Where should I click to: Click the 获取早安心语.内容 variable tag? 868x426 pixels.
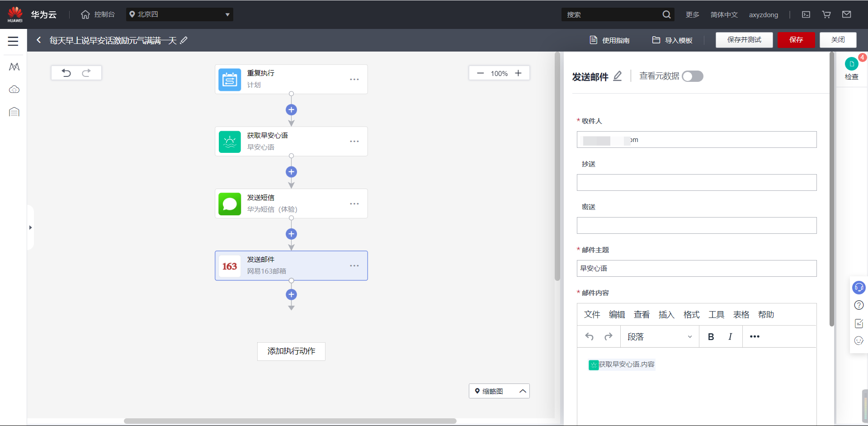click(x=622, y=364)
